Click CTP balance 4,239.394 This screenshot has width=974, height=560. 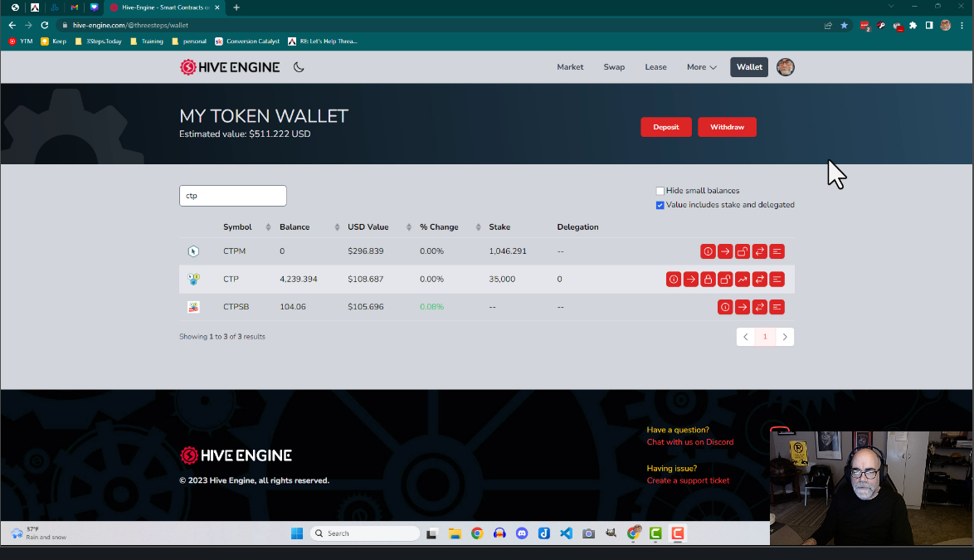pyautogui.click(x=298, y=280)
